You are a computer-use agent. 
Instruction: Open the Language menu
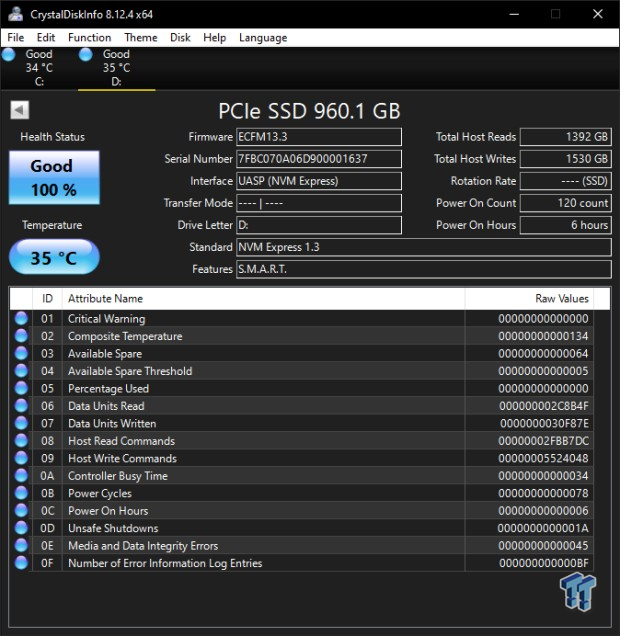click(x=263, y=37)
